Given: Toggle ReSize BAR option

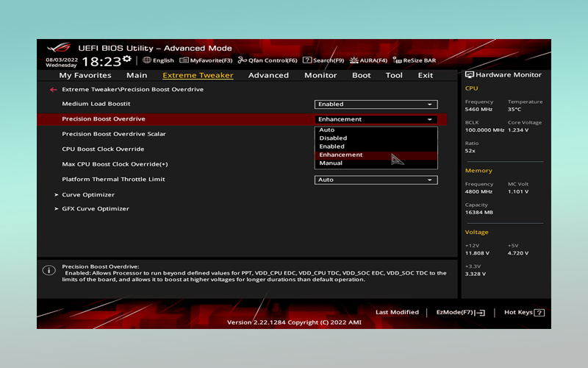Looking at the screenshot, I should pos(415,60).
